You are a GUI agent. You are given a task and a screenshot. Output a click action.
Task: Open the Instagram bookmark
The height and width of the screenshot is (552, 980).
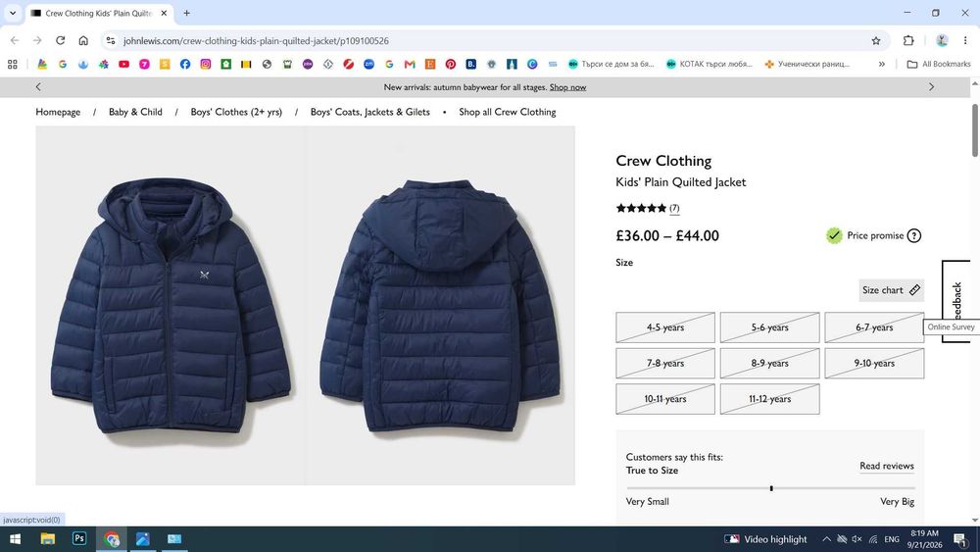pos(206,64)
